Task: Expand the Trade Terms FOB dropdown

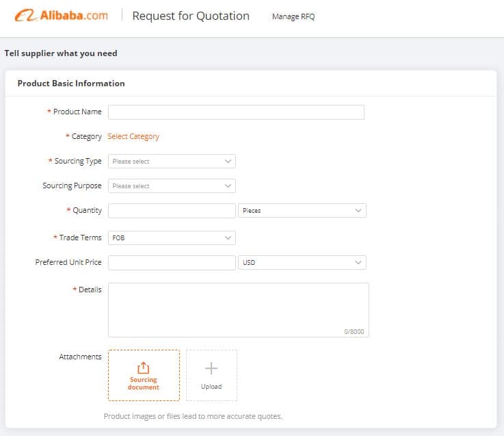Action: (172, 238)
